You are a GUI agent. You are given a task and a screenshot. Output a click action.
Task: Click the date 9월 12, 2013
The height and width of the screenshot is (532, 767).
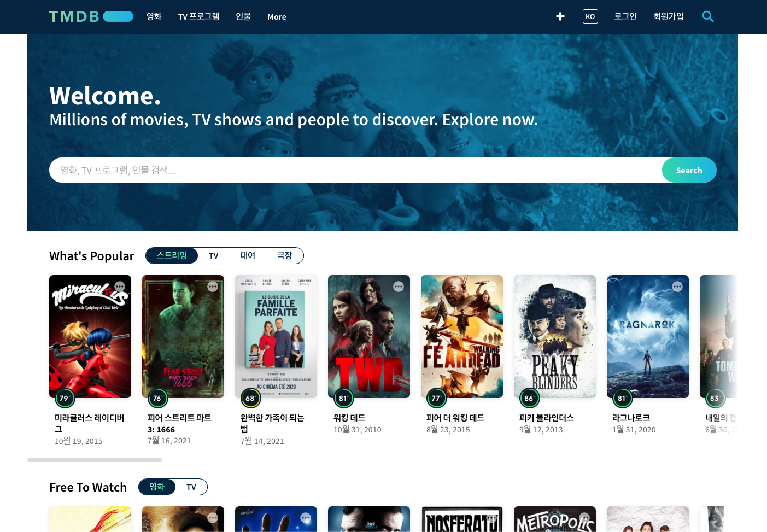[541, 430]
